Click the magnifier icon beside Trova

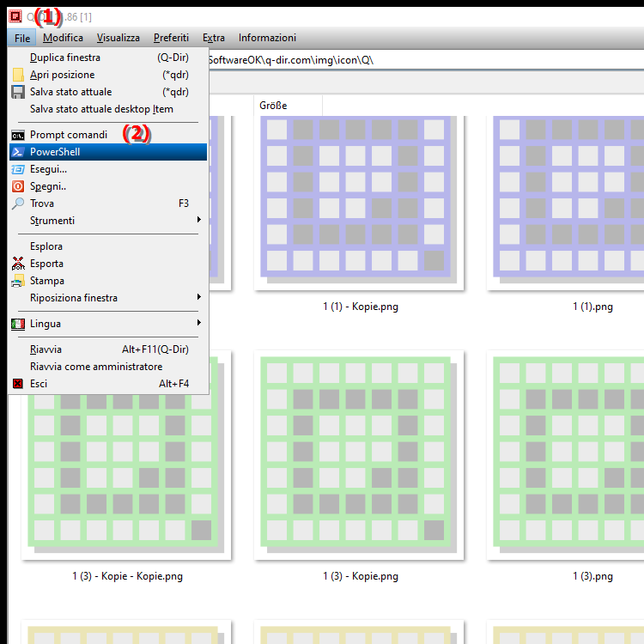tap(18, 204)
